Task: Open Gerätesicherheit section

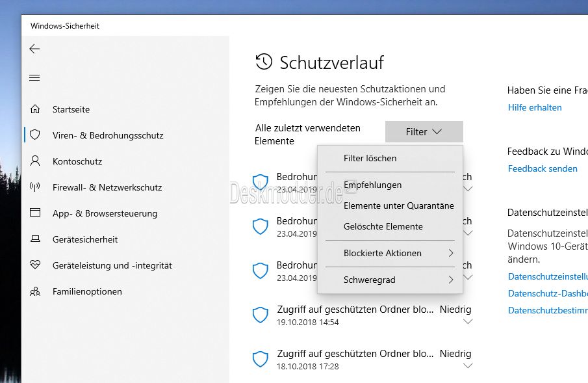Action: coord(85,239)
